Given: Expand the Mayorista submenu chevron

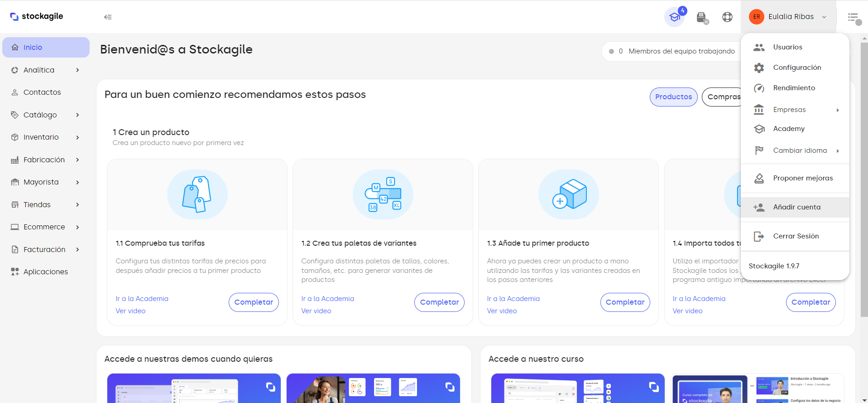Looking at the screenshot, I should pos(77,182).
